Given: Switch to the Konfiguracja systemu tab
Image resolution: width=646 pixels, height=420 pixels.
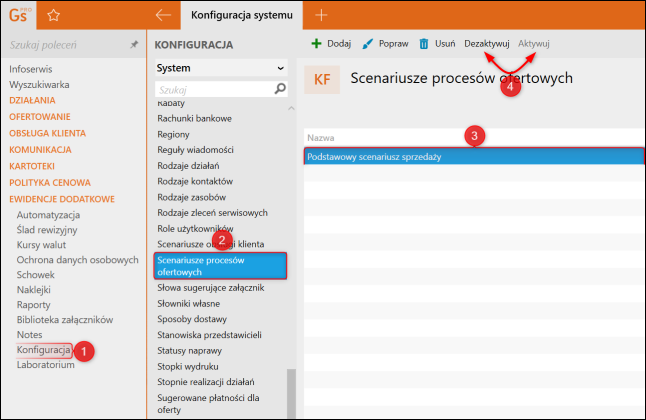Looking at the screenshot, I should [x=242, y=15].
